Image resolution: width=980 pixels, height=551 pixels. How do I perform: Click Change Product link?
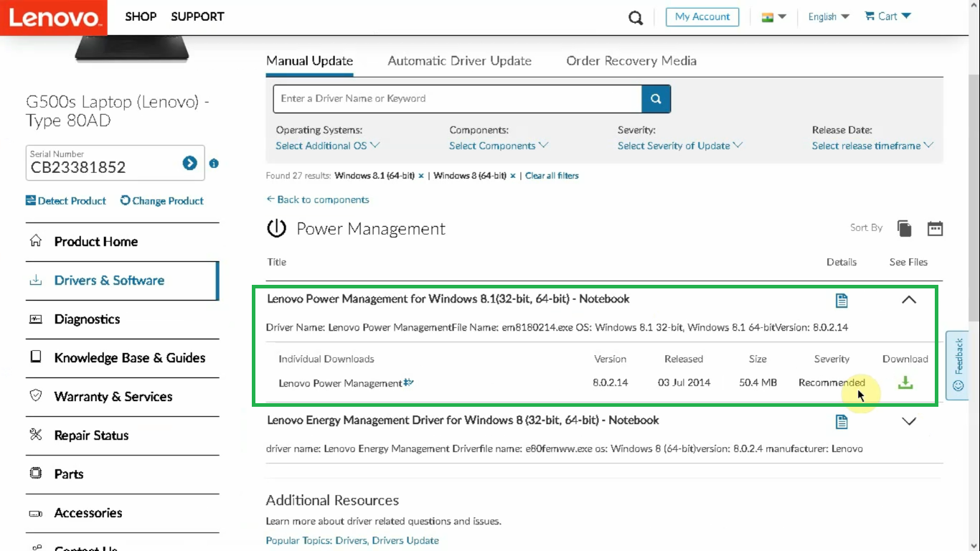162,201
